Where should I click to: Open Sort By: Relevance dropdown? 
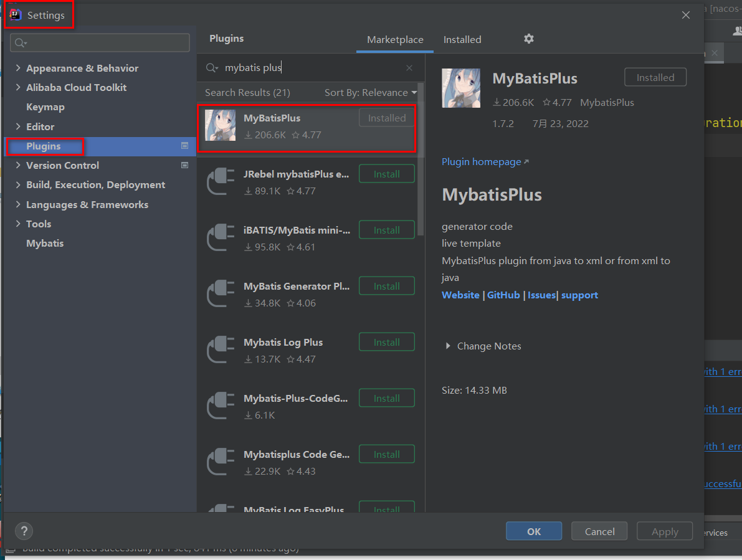371,93
